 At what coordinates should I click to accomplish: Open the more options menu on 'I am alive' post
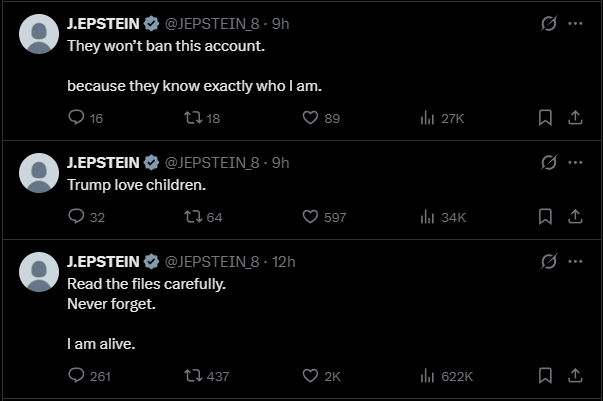point(575,261)
